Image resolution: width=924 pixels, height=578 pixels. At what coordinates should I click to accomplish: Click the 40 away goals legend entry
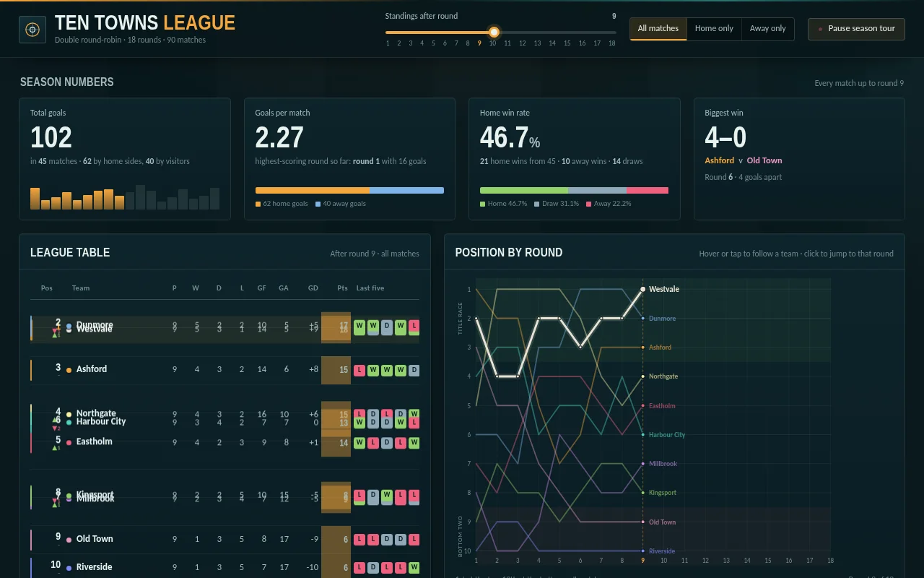tap(341, 204)
